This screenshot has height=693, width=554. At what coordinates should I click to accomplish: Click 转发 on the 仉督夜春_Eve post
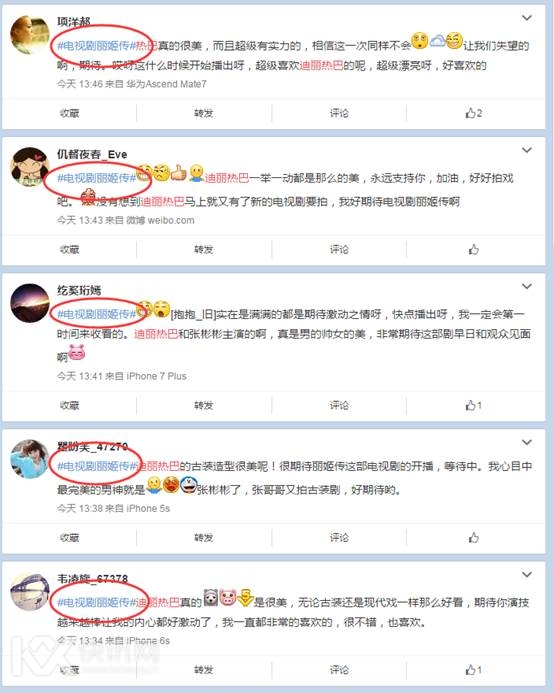pyautogui.click(x=203, y=249)
